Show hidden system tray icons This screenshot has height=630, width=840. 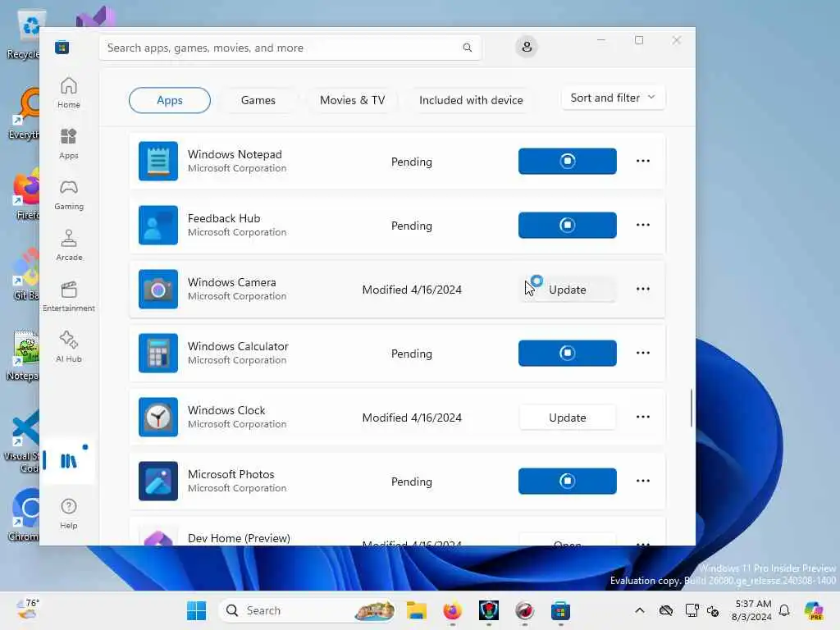click(x=640, y=610)
